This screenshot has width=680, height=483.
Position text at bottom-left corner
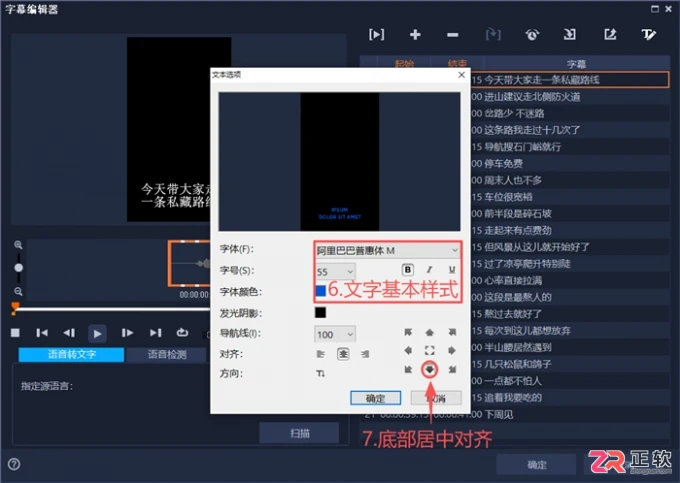tap(408, 369)
